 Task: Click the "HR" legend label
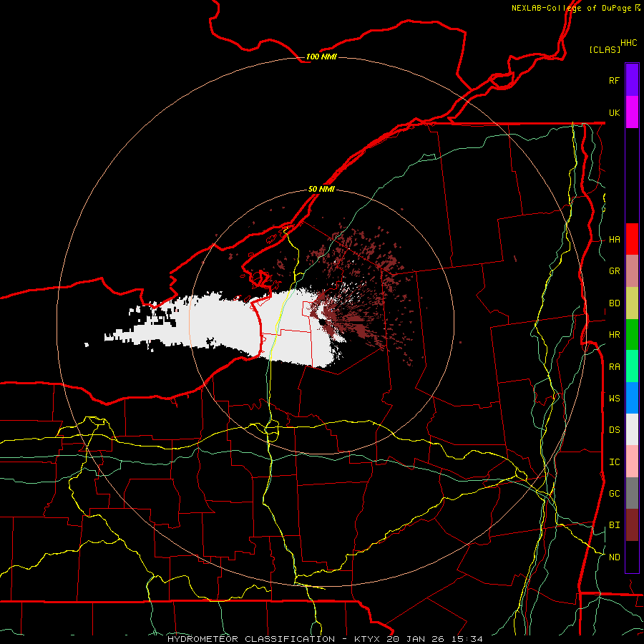614,335
